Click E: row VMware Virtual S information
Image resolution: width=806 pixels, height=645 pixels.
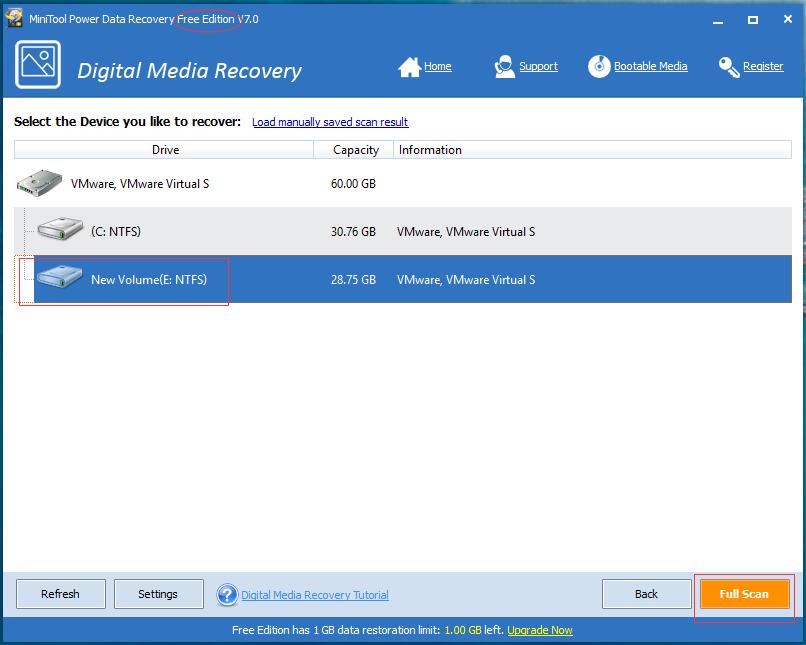(x=466, y=280)
